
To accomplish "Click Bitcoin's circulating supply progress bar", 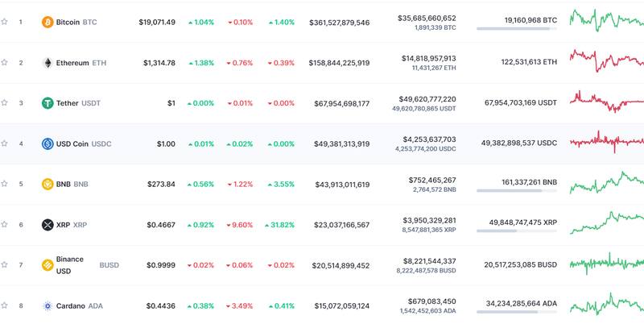I will 517,29.
